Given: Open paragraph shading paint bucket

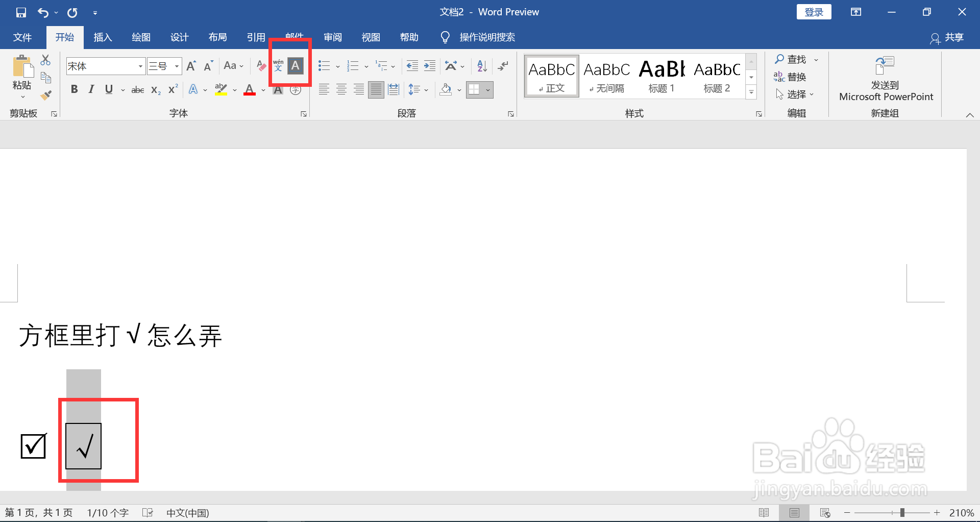Looking at the screenshot, I should pyautogui.click(x=446, y=90).
